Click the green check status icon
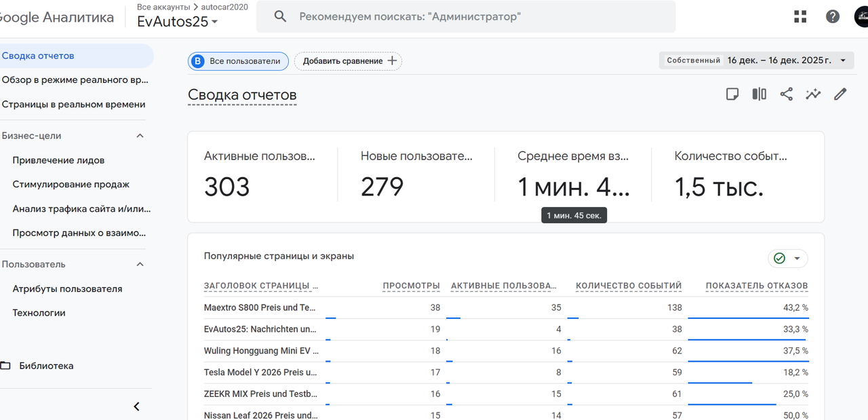 click(x=779, y=259)
